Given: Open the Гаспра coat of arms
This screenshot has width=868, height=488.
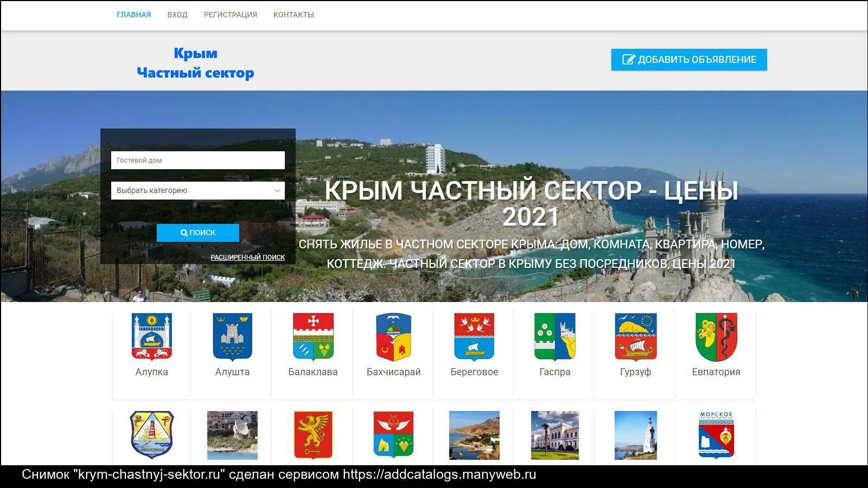Looking at the screenshot, I should point(554,337).
